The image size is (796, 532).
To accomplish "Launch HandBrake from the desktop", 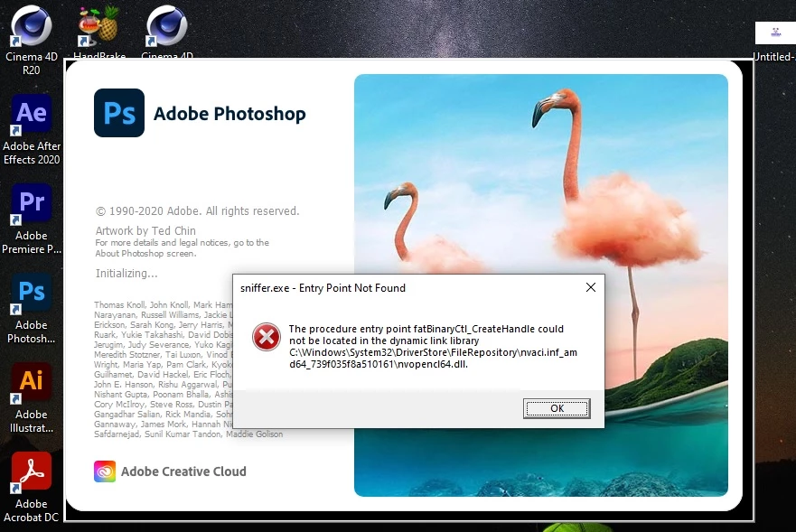I will tap(99, 32).
